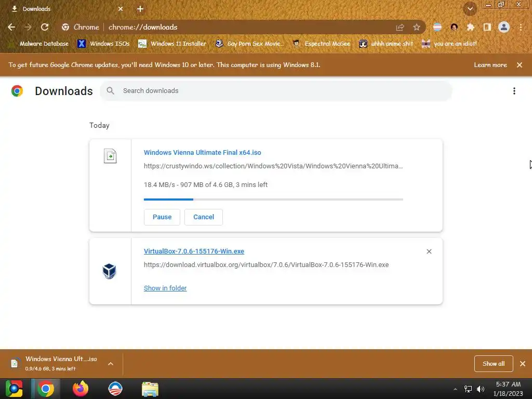This screenshot has width=532, height=399.
Task: Click the Vienna download progress bar
Action: [x=273, y=199]
